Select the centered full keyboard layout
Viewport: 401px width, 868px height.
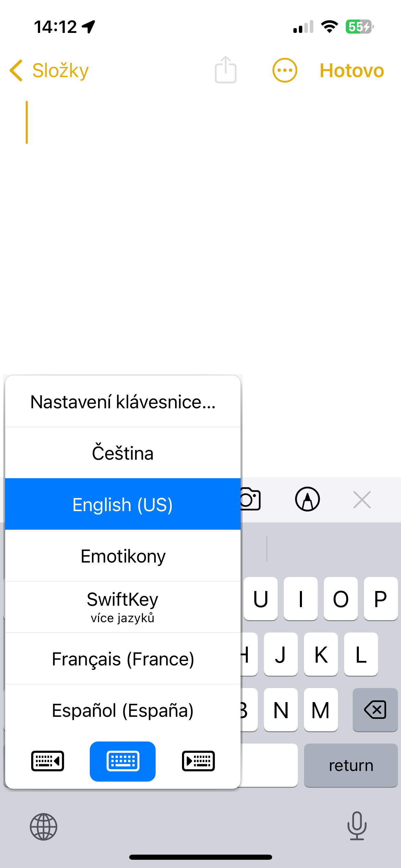click(x=123, y=761)
